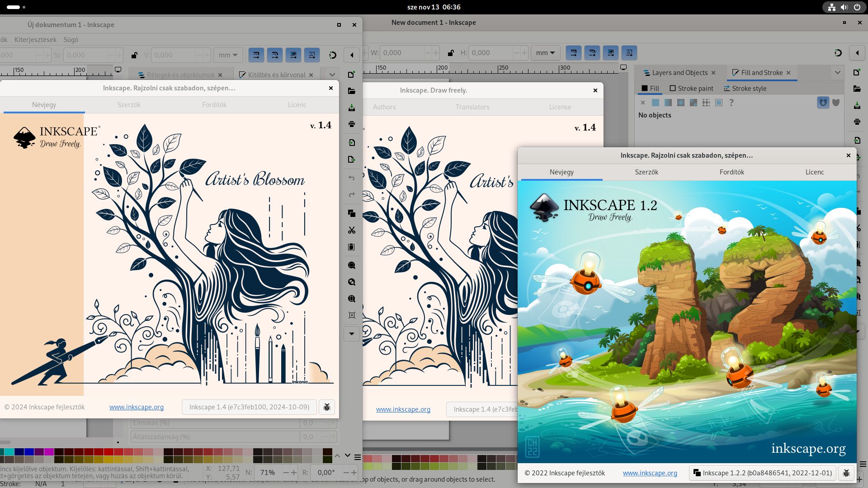Click Zoom selection icon in Hungarian window
The height and width of the screenshot is (488, 868).
pyautogui.click(x=352, y=265)
